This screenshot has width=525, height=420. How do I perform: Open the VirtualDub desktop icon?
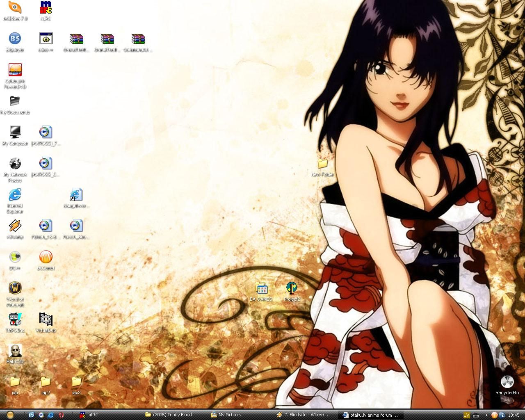pos(46,323)
